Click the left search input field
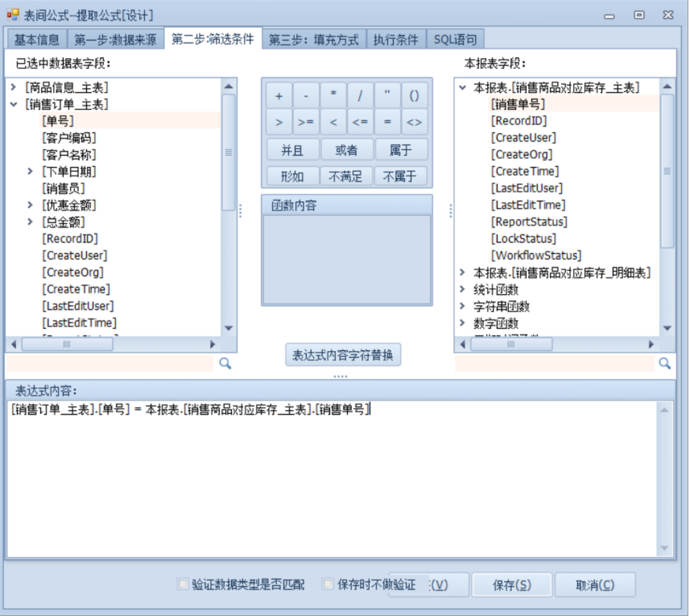The height and width of the screenshot is (616, 689). pos(110,363)
